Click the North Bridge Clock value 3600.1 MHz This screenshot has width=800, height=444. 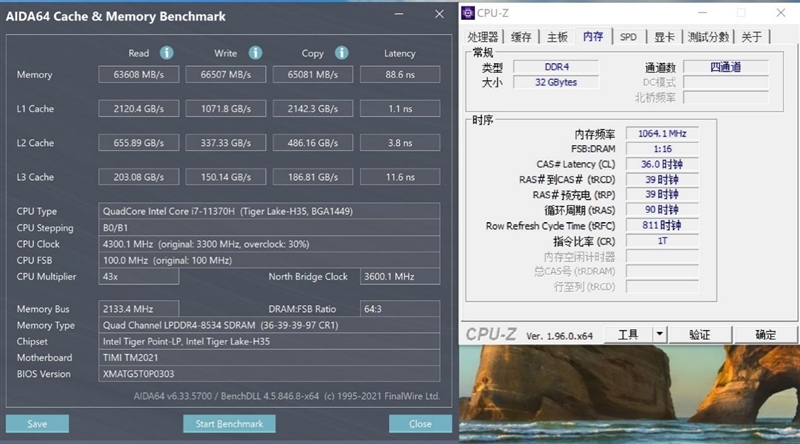(x=400, y=277)
